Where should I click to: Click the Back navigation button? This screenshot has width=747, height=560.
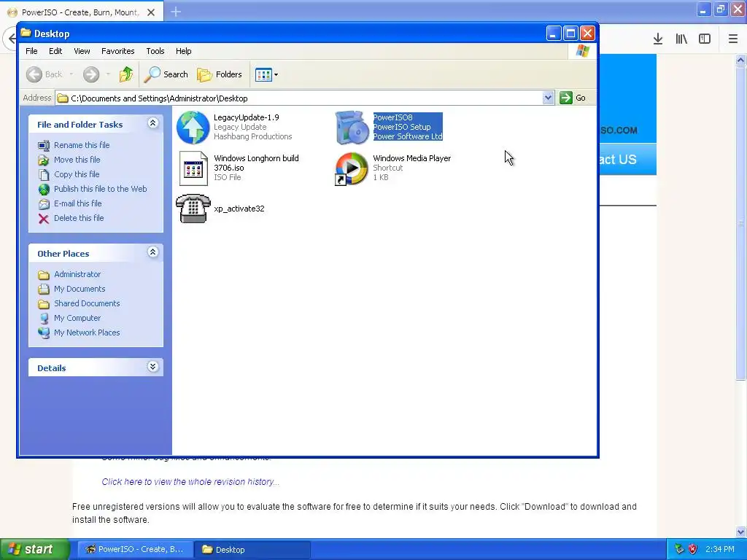(44, 74)
